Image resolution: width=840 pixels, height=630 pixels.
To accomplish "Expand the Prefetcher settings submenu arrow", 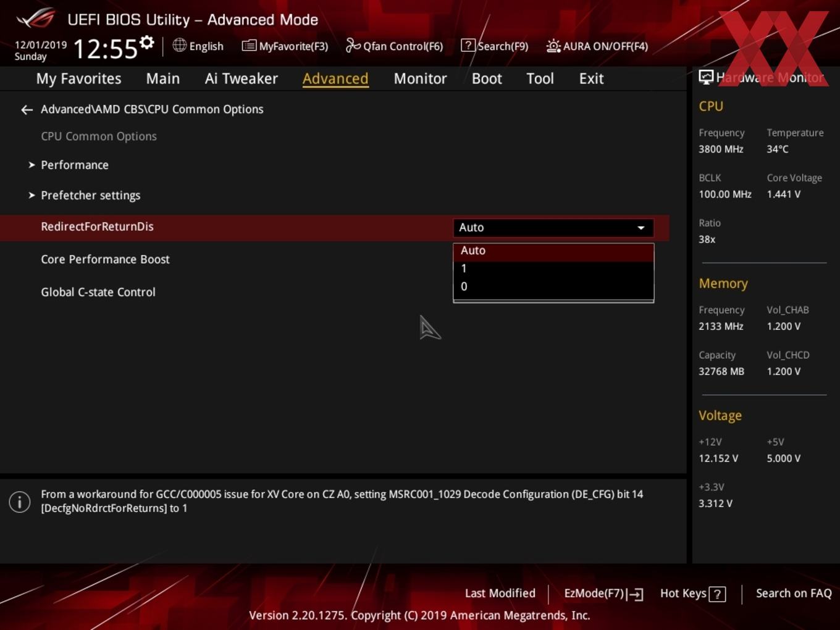I will click(x=31, y=195).
